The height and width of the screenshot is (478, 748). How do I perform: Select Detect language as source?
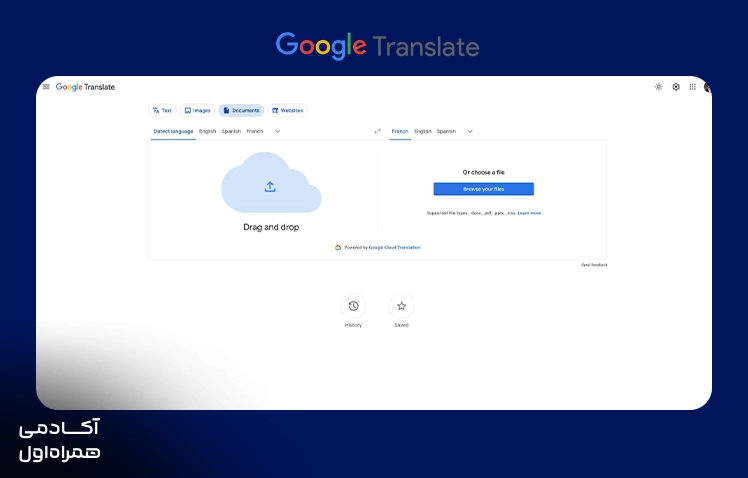point(173,131)
